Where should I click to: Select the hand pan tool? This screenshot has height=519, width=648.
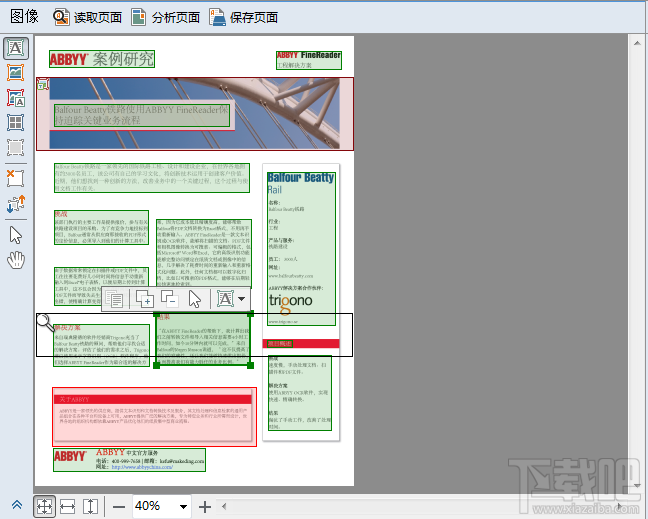(16, 260)
